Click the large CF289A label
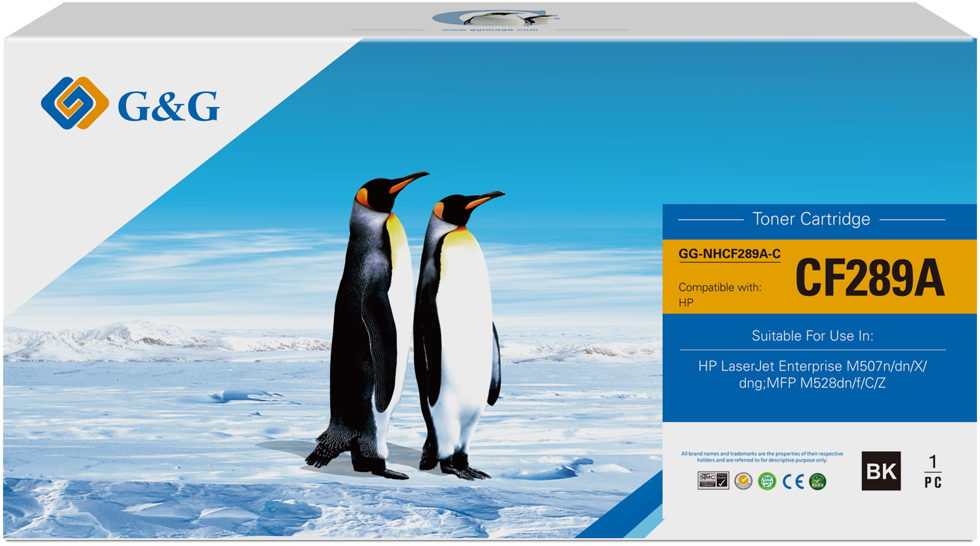The width and height of the screenshot is (980, 546). 870,278
